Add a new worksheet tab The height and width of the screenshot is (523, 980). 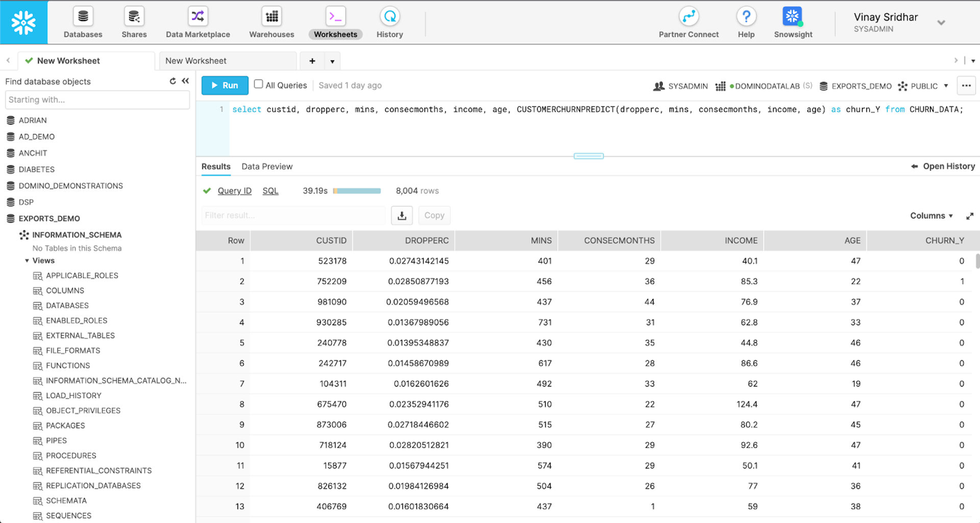312,61
